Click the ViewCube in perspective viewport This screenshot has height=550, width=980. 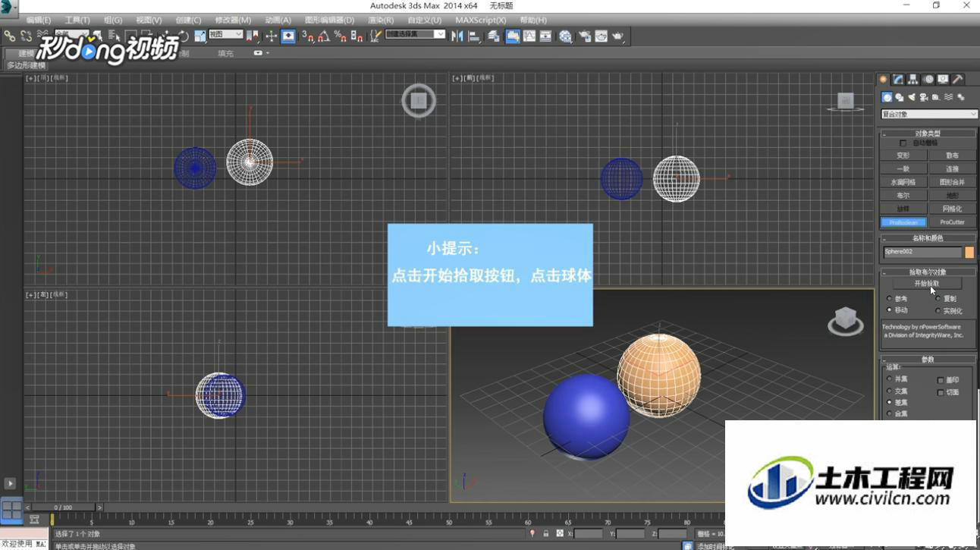[845, 320]
